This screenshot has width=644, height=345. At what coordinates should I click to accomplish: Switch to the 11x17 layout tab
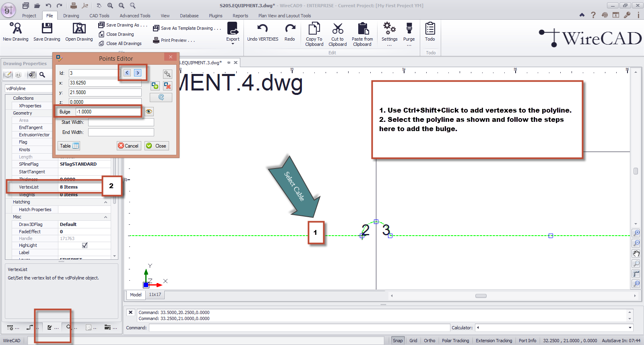[x=155, y=295]
